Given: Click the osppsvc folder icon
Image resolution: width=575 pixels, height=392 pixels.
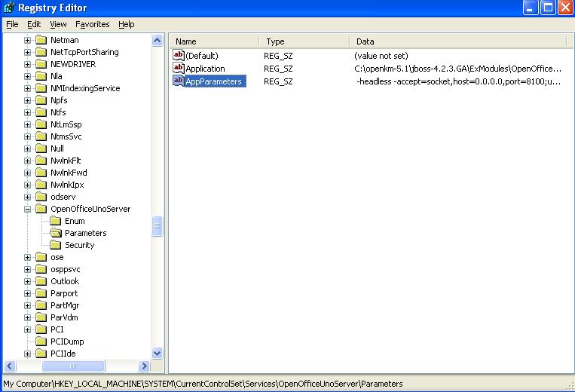Looking at the screenshot, I should (41, 270).
